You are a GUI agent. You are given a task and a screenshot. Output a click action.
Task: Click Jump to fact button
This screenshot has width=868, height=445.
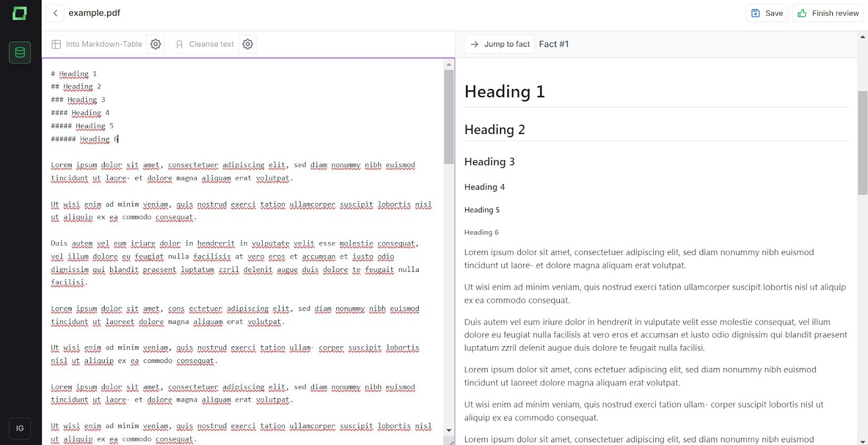(x=500, y=44)
